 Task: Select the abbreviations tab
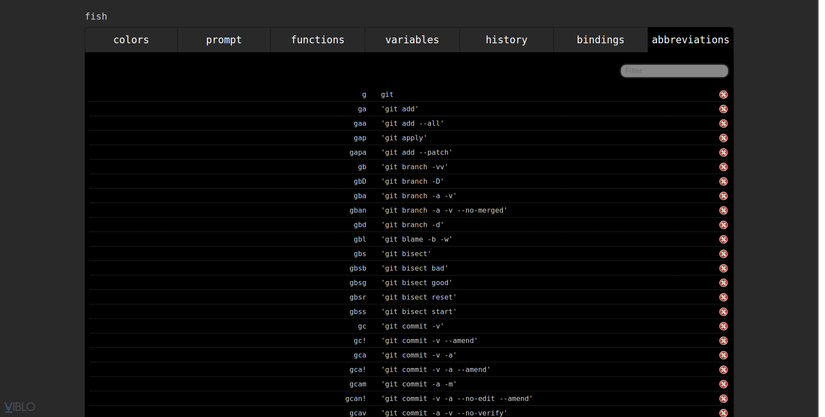(x=690, y=40)
